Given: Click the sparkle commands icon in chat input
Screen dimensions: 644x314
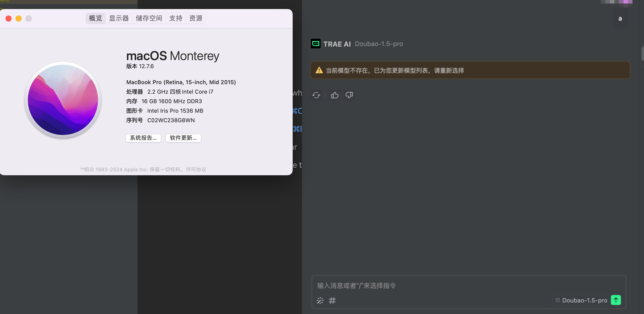Looking at the screenshot, I should tap(320, 300).
